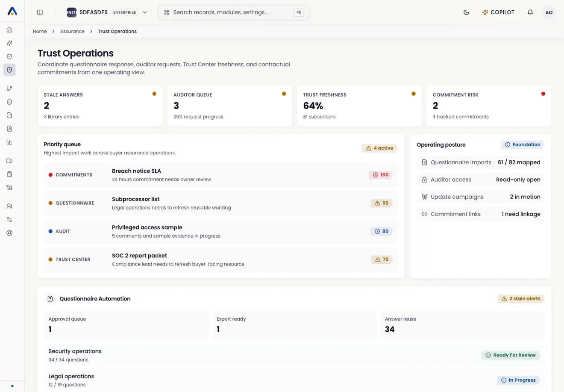Click Trust Operations breadcrumb item
564x392 pixels.
coord(117,31)
